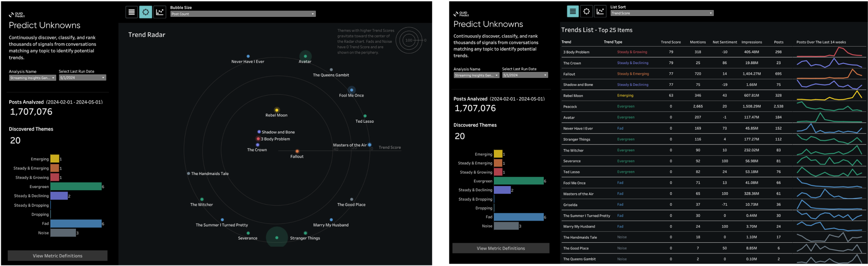Select Fool Me Once bubble on radar

click(x=352, y=90)
